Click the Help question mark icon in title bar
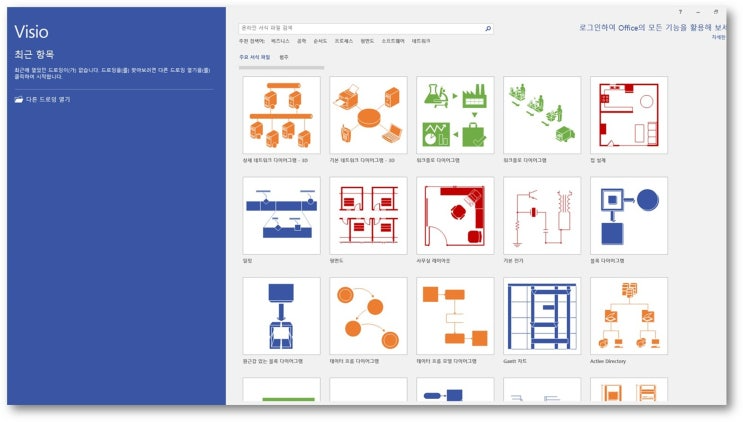This screenshot has width=743, height=422. pos(680,12)
